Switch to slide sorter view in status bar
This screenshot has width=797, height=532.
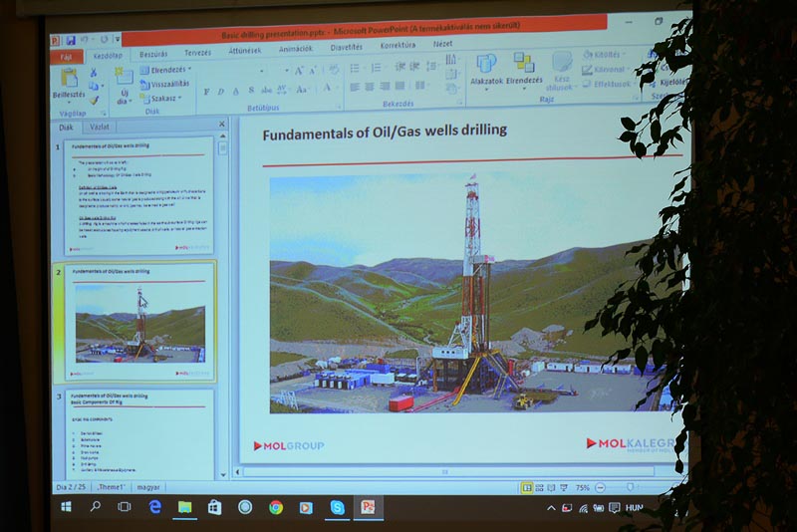pos(539,488)
